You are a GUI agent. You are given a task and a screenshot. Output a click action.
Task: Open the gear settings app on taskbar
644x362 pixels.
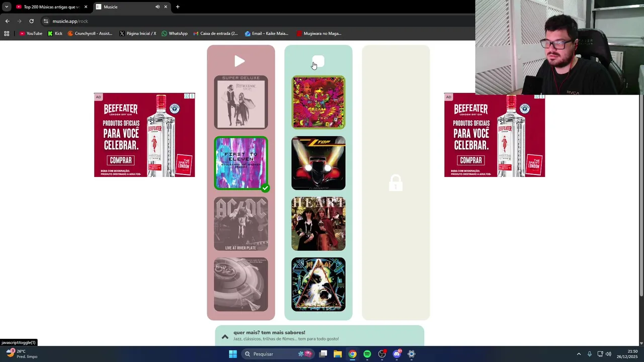click(412, 354)
